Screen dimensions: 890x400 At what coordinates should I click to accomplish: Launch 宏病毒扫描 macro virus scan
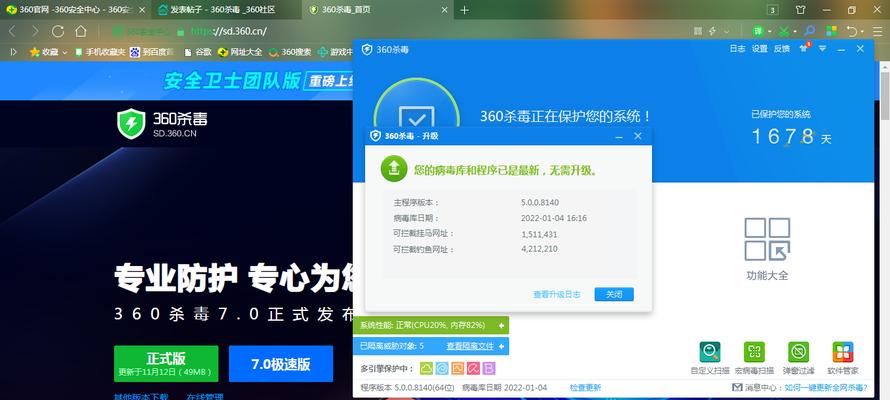pos(754,352)
